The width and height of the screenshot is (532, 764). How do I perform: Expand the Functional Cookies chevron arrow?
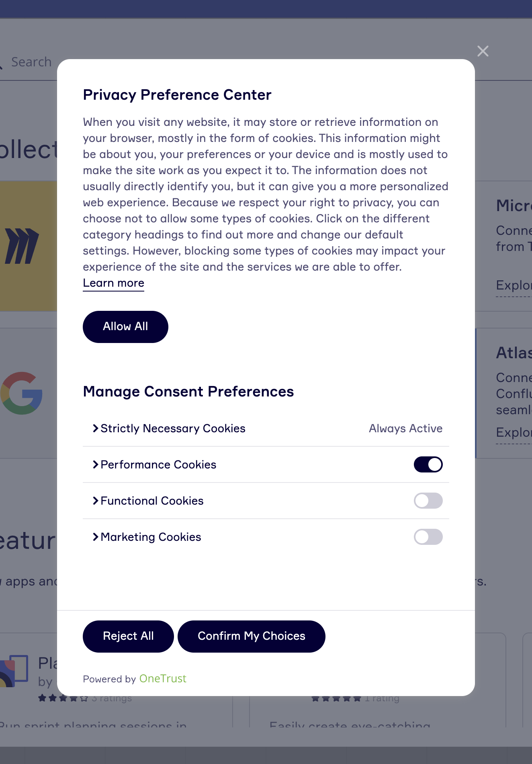95,501
